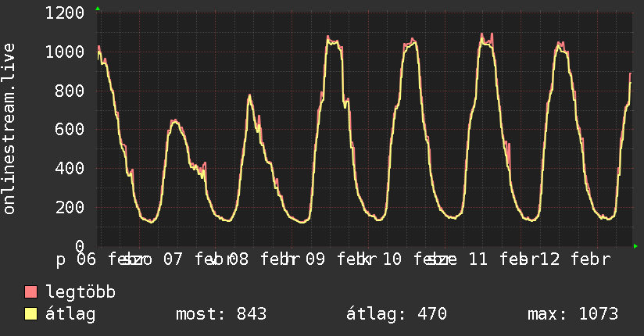The height and width of the screenshot is (336, 644).
Task: Click the '09 febr' date label
Action: 338,259
